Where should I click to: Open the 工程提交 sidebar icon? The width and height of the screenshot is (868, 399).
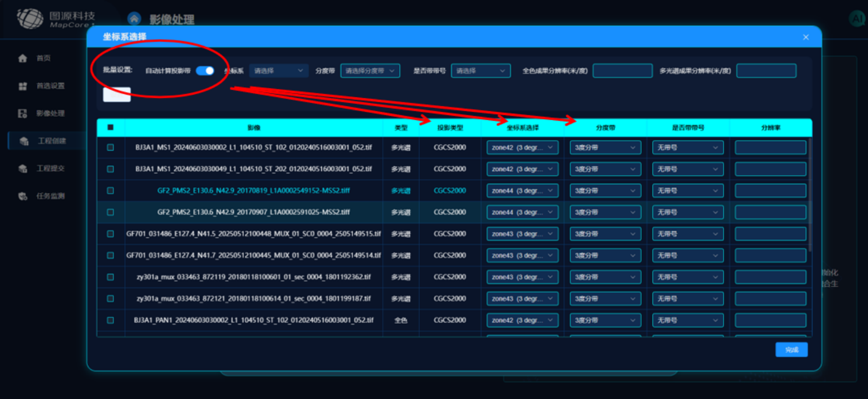23,168
